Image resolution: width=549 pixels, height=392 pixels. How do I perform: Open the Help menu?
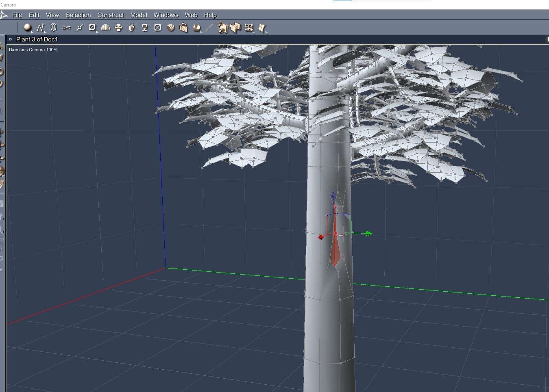210,15
